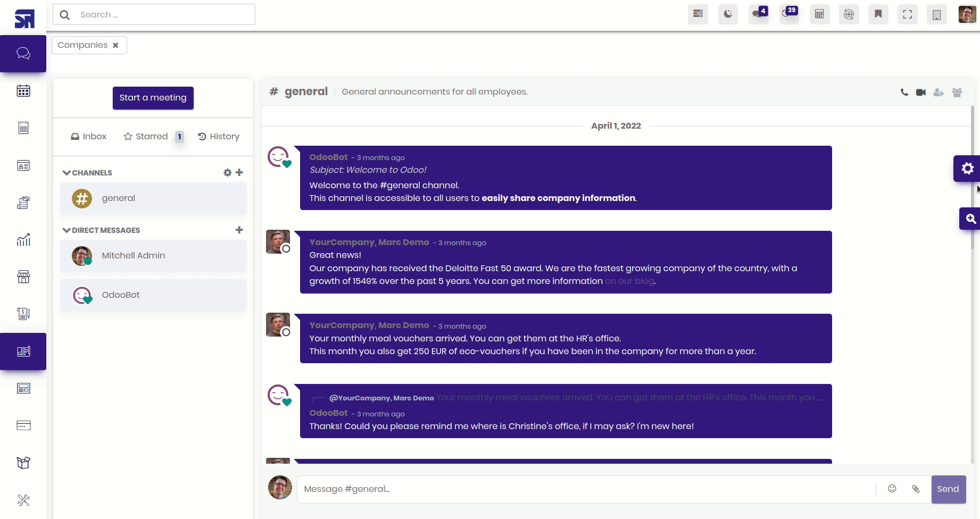The image size is (980, 519).
Task: Toggle the top-bar menu list icon
Action: pos(698,14)
